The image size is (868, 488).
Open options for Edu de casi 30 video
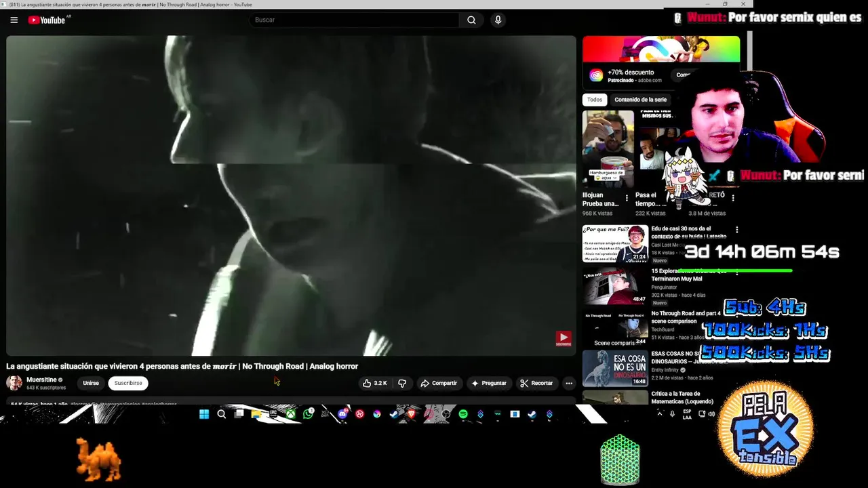click(737, 230)
